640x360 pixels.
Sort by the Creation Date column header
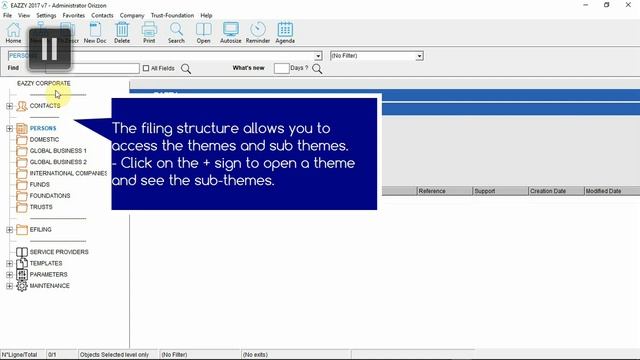tap(556, 191)
